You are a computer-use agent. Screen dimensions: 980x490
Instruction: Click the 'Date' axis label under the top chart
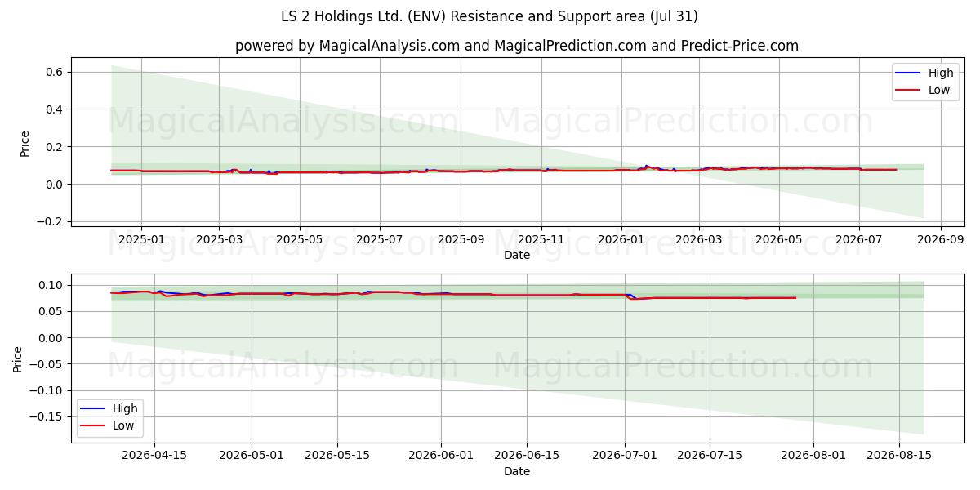[517, 256]
